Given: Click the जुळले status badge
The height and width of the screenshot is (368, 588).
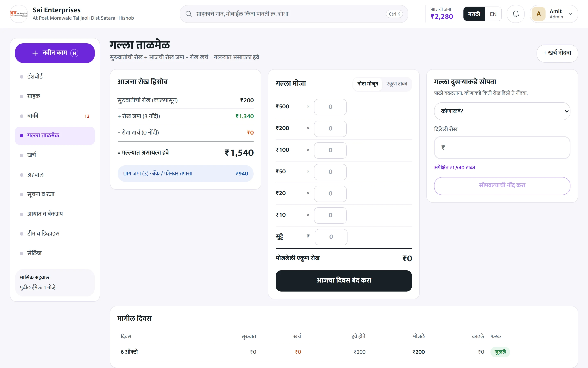Looking at the screenshot, I should pyautogui.click(x=500, y=352).
